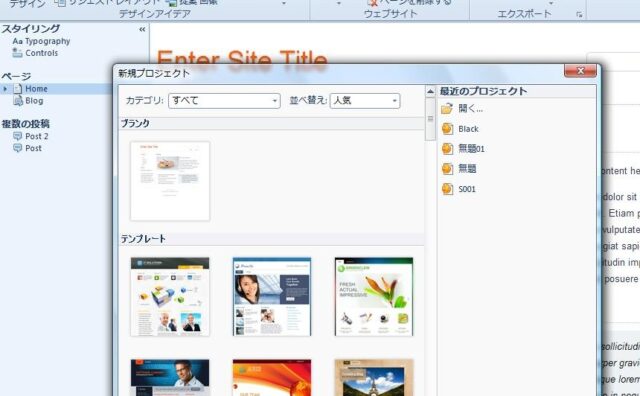Viewport: 640px width, 396px height.
Task: Choose the green leaf FRESH template
Action: [374, 297]
